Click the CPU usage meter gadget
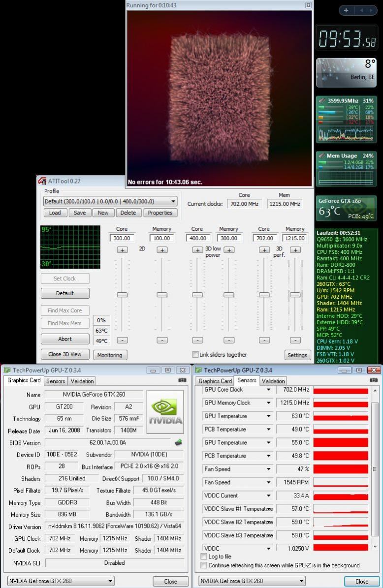 pos(346,120)
